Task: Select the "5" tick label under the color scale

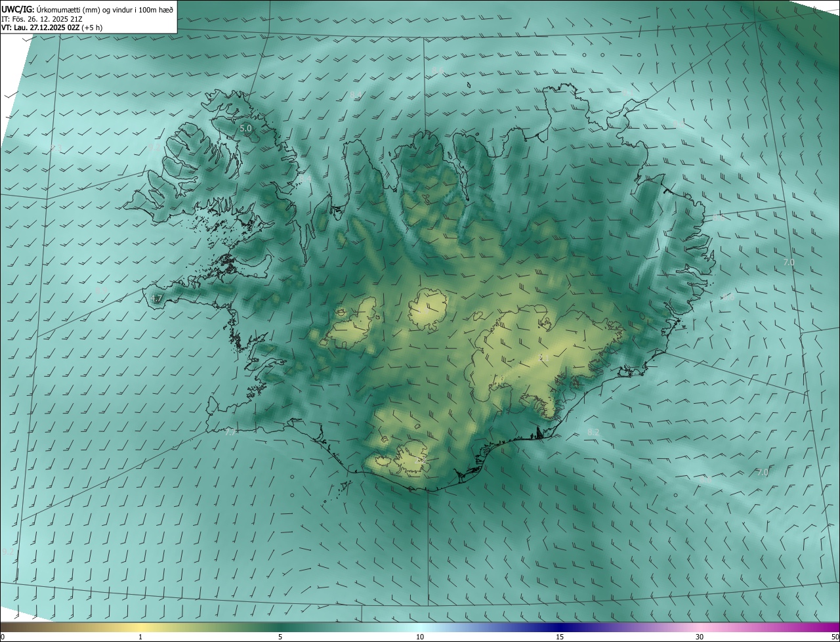Action: (x=280, y=637)
